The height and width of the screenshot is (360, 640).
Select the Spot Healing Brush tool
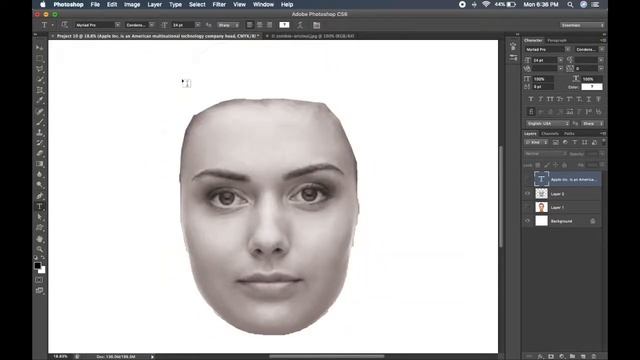pyautogui.click(x=40, y=111)
